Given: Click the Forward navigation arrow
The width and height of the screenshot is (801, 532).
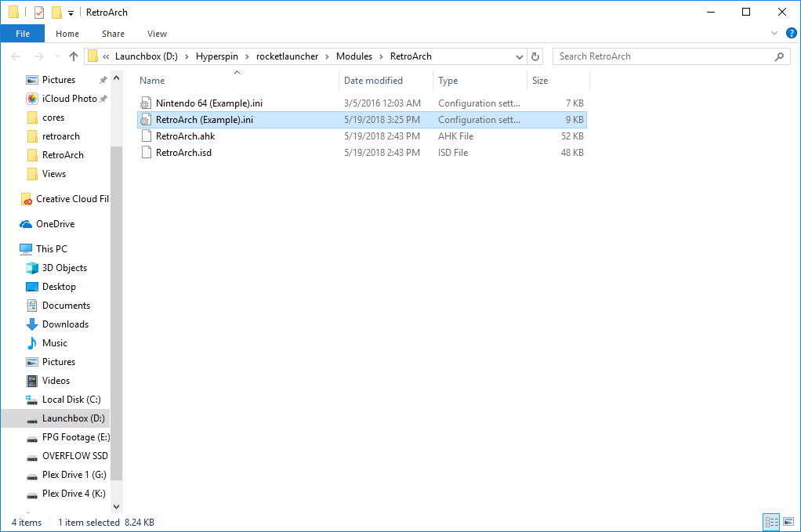Looking at the screenshot, I should [x=39, y=56].
